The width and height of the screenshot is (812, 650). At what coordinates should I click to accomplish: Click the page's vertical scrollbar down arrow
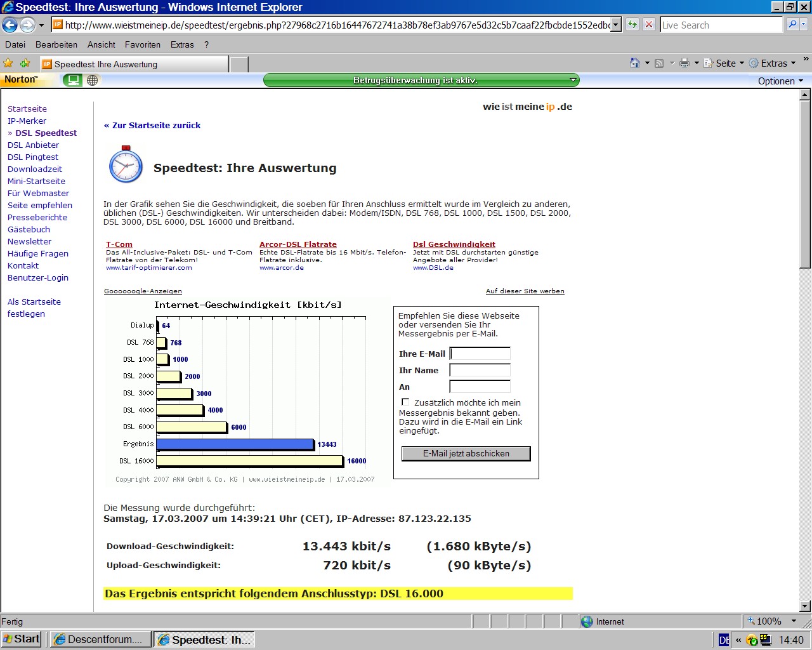[x=805, y=606]
